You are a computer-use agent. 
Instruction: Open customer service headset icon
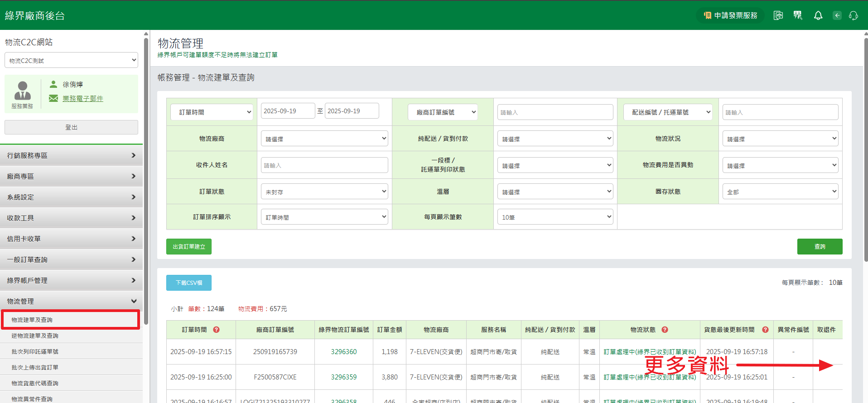(853, 16)
